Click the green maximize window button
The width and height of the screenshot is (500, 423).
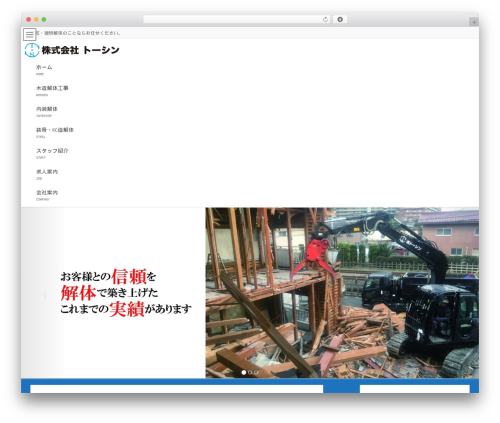click(x=44, y=19)
